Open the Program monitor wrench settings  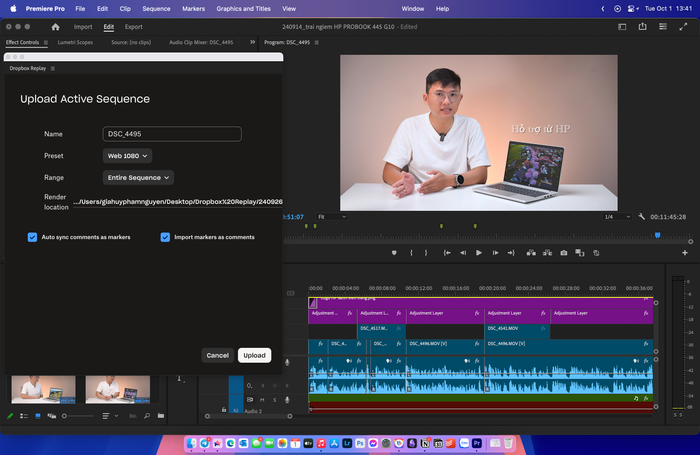642,216
